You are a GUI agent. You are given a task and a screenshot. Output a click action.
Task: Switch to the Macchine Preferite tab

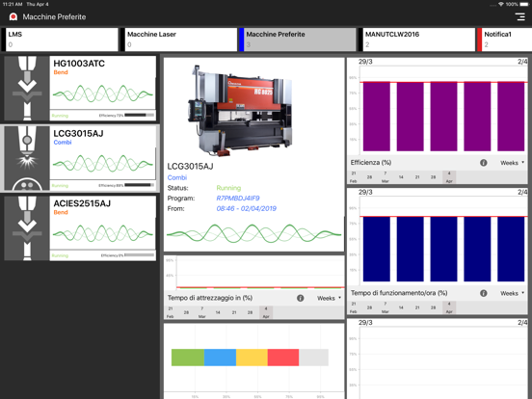(x=298, y=40)
